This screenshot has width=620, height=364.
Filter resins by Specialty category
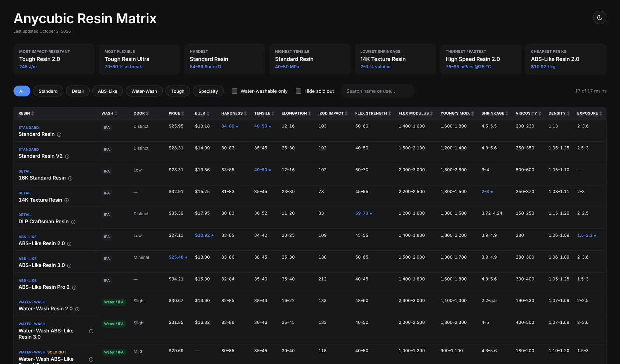point(208,91)
